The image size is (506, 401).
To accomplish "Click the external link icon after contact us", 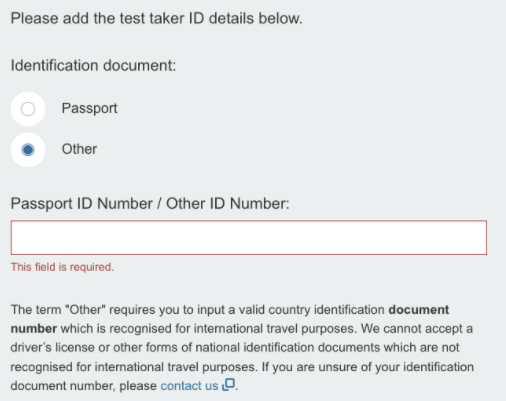I will pos(229,384).
